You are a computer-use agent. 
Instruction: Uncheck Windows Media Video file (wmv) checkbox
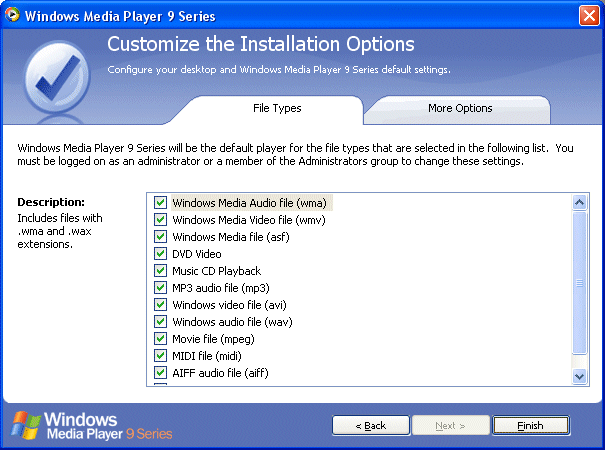(161, 220)
